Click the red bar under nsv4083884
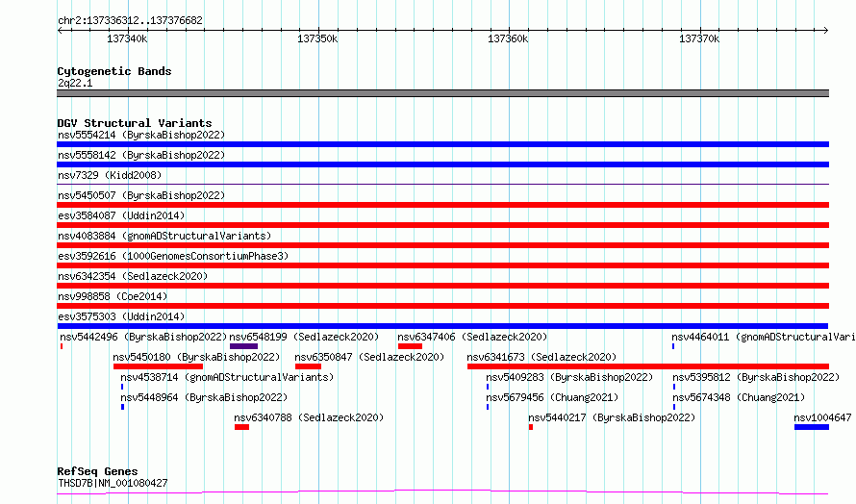The image size is (856, 504). (x=442, y=245)
